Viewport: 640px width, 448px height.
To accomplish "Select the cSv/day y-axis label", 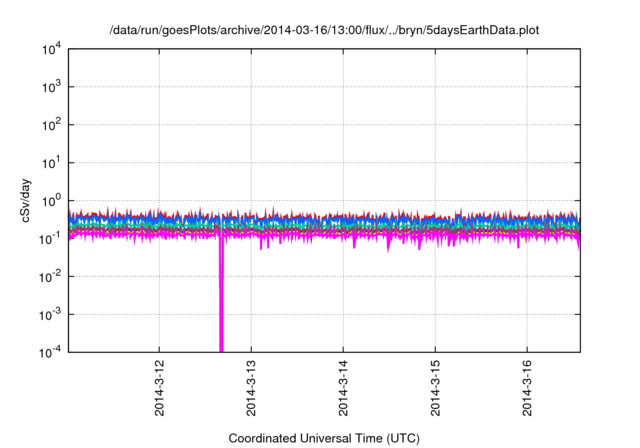I will [x=25, y=200].
